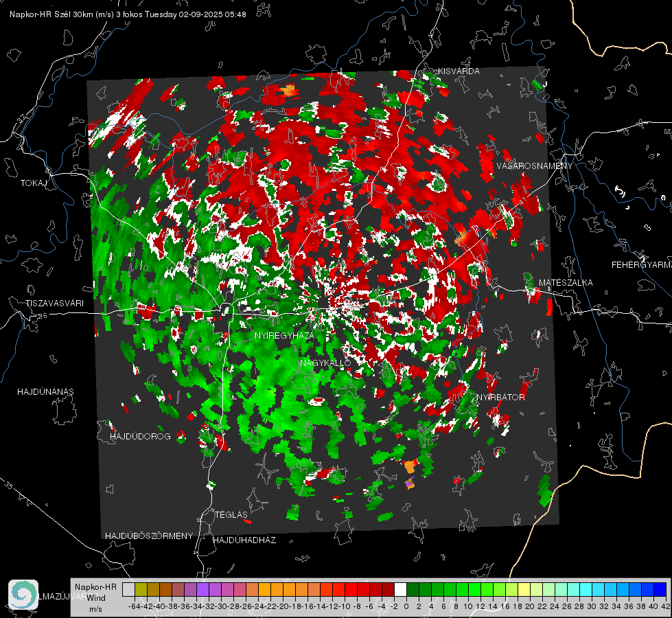Click the NYÍREGYHÁZA city label
This screenshot has width=672, height=618.
click(x=284, y=335)
